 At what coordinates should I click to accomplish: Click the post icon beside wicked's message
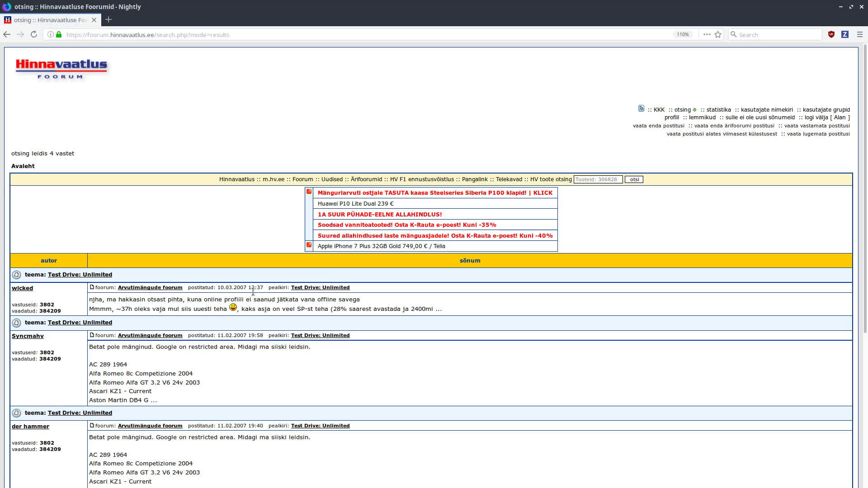(x=92, y=287)
